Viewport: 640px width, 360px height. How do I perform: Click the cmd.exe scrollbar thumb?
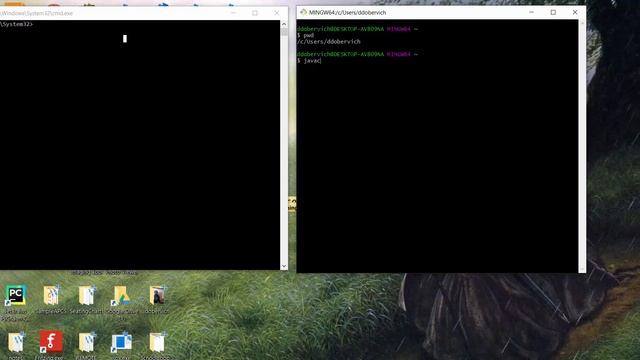point(284,32)
